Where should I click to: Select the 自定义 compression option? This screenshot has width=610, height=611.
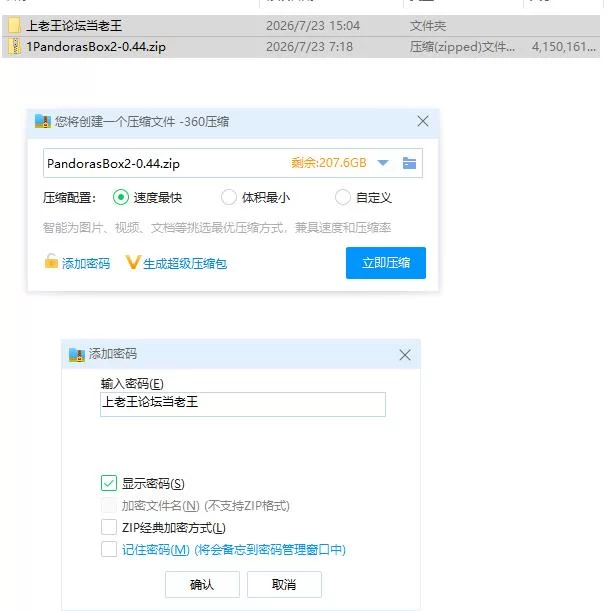[x=343, y=197]
